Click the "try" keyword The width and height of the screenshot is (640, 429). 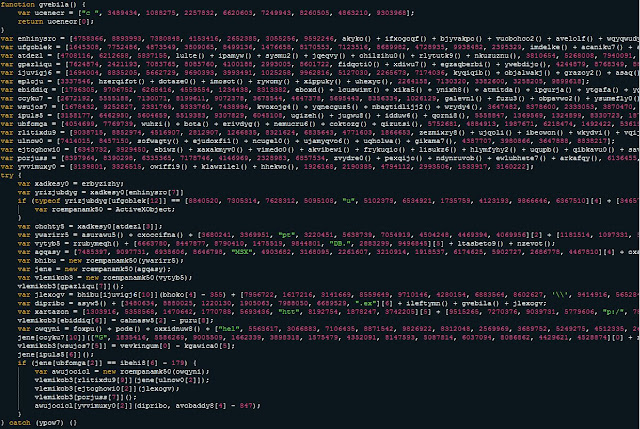point(7,175)
